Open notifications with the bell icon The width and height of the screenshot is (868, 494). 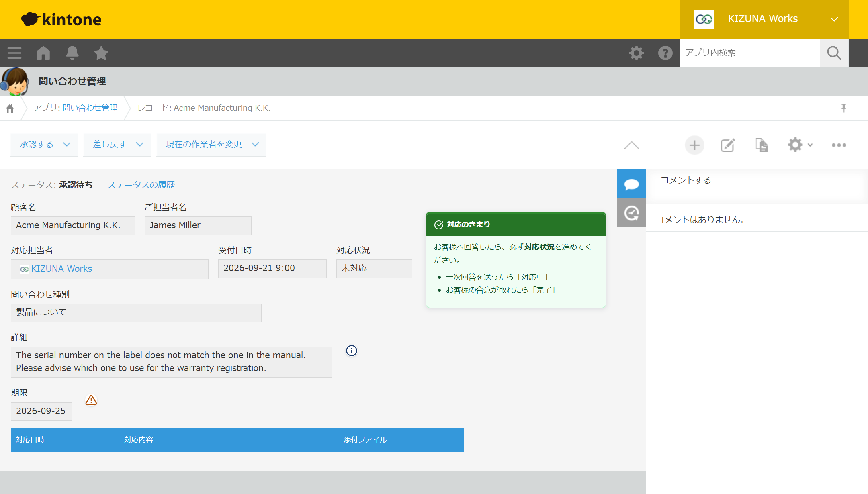click(x=72, y=53)
